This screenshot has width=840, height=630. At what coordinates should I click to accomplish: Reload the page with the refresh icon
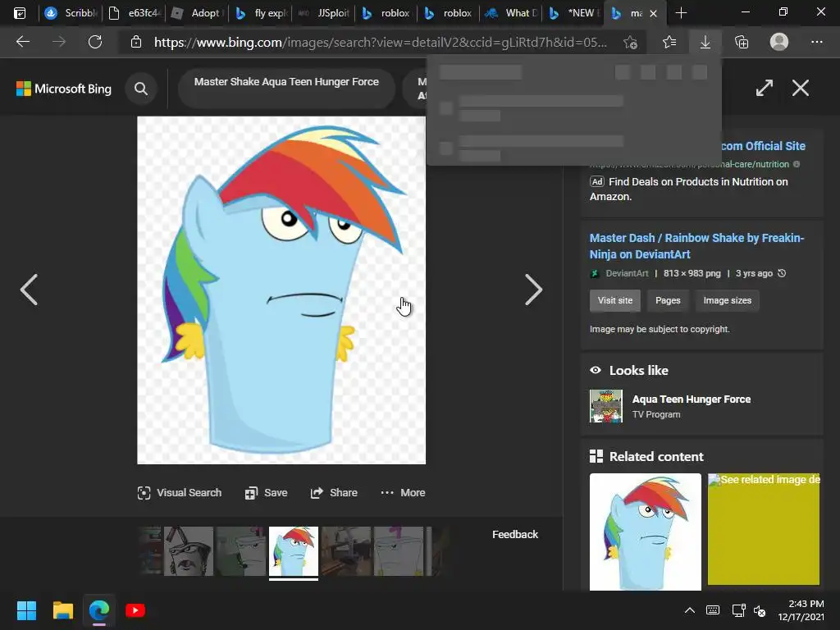coord(95,42)
